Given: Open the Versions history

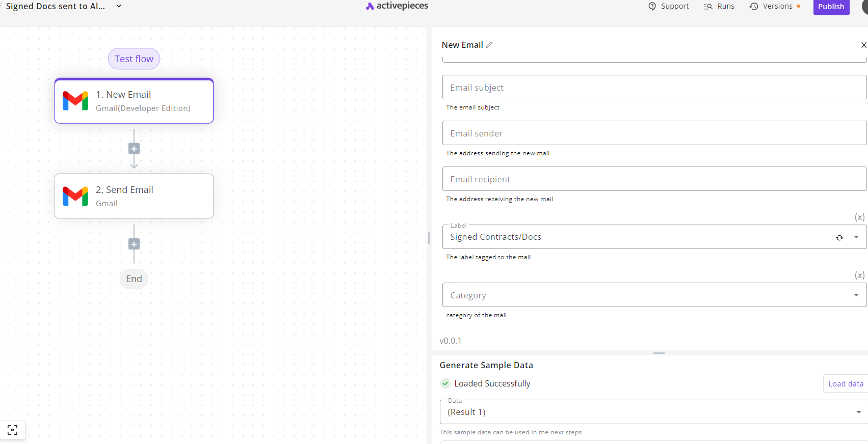Looking at the screenshot, I should [775, 6].
